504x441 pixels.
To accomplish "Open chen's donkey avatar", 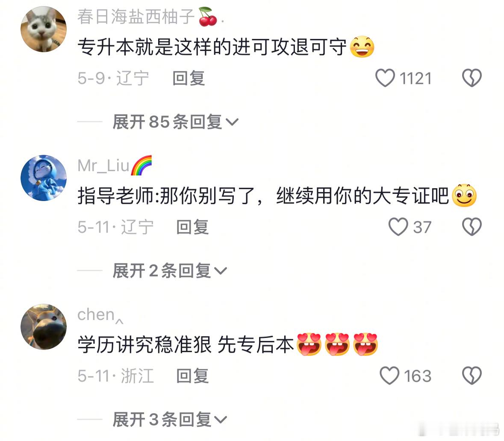I will 44,327.
